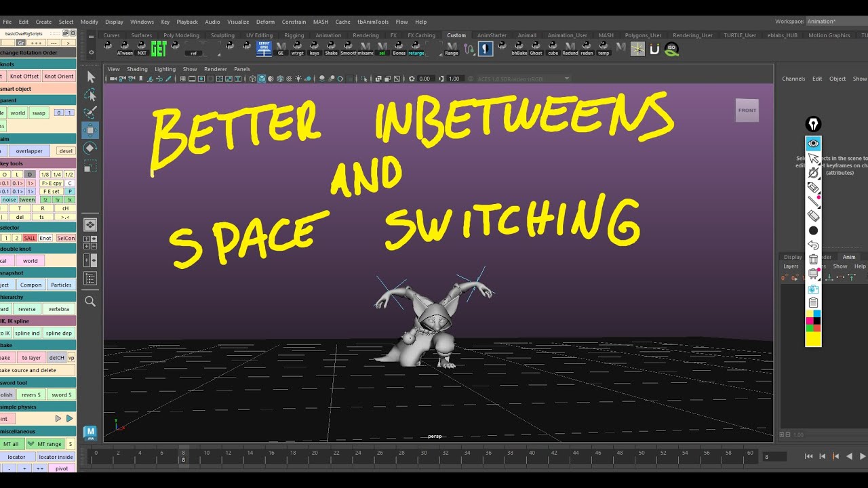This screenshot has width=868, height=488.
Task: Run the ATween shelf script
Action: pos(125,48)
